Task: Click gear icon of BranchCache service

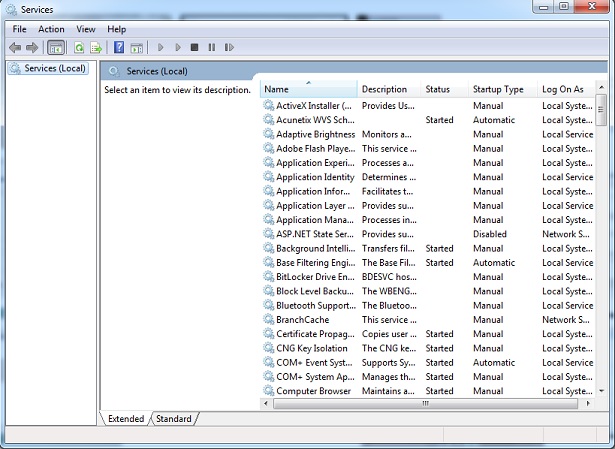Action: point(268,320)
